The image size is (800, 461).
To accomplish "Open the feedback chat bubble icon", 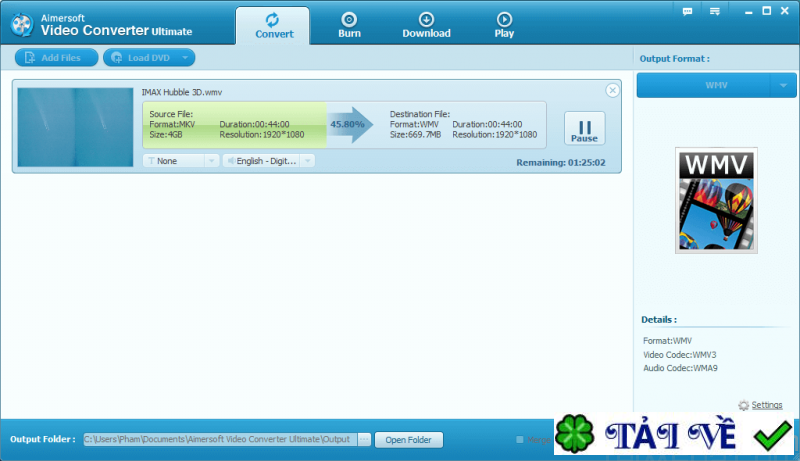I will pyautogui.click(x=687, y=11).
